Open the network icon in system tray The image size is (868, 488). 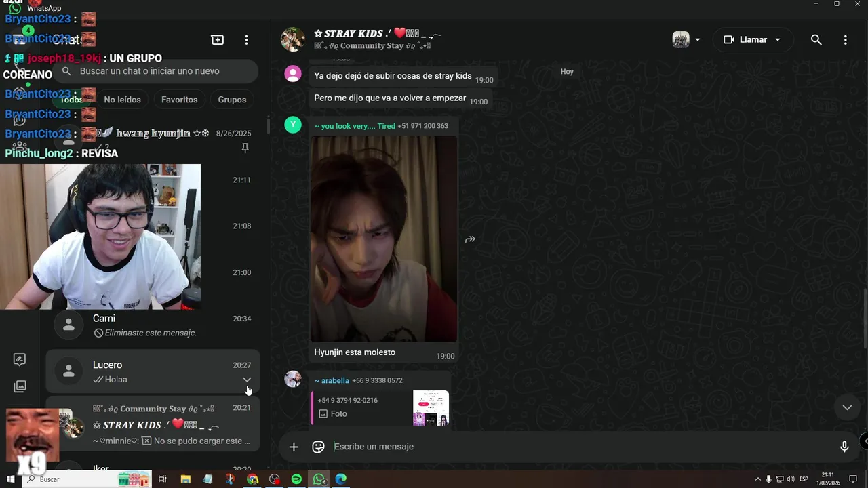pyautogui.click(x=780, y=479)
